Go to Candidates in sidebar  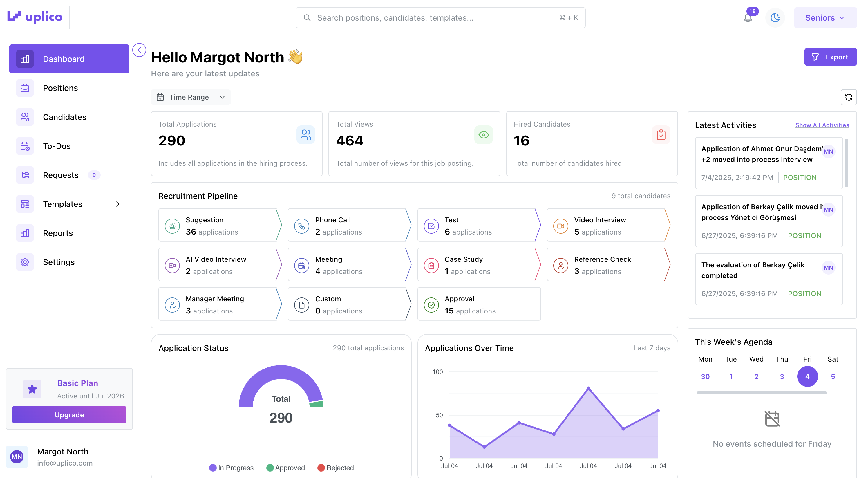pyautogui.click(x=64, y=117)
